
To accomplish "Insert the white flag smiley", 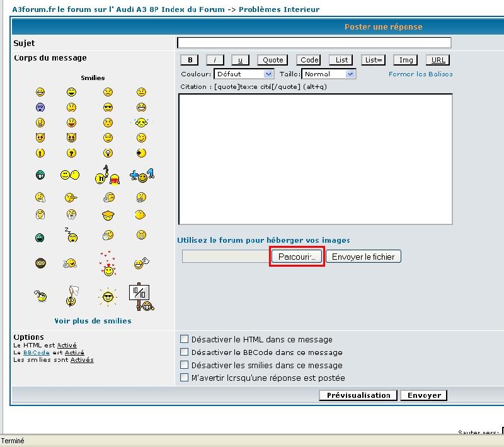I will [72, 296].
